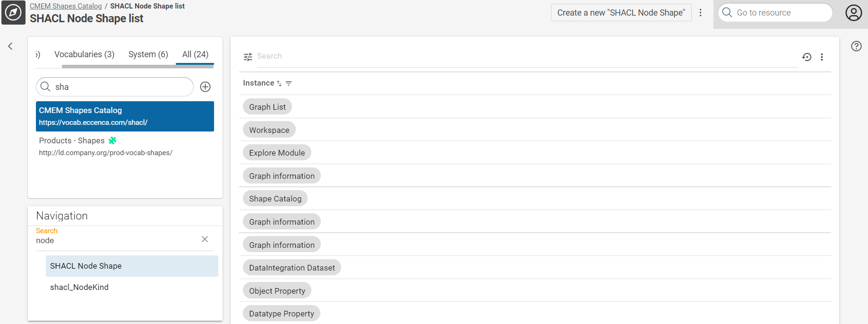The width and height of the screenshot is (868, 324).
Task: Click the compass logo icon
Action: (13, 13)
